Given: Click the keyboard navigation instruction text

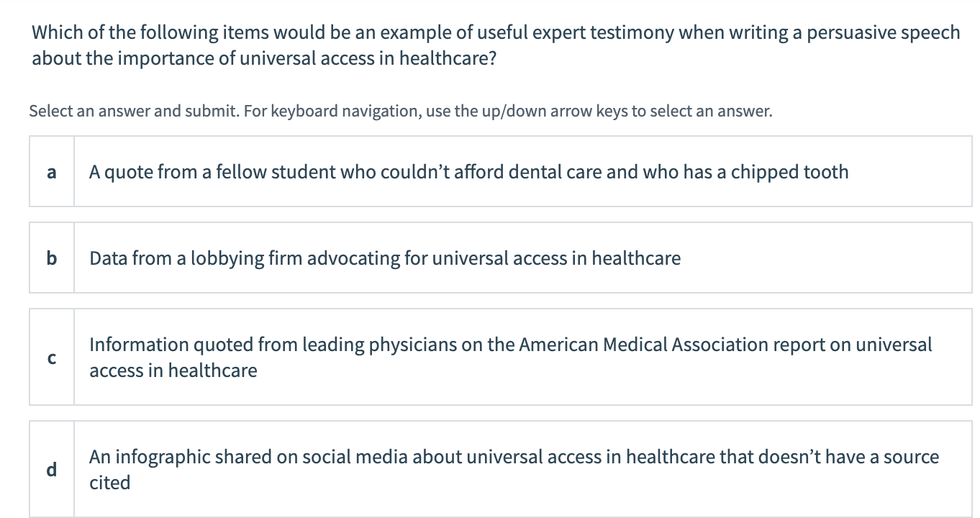Looking at the screenshot, I should point(400,111).
